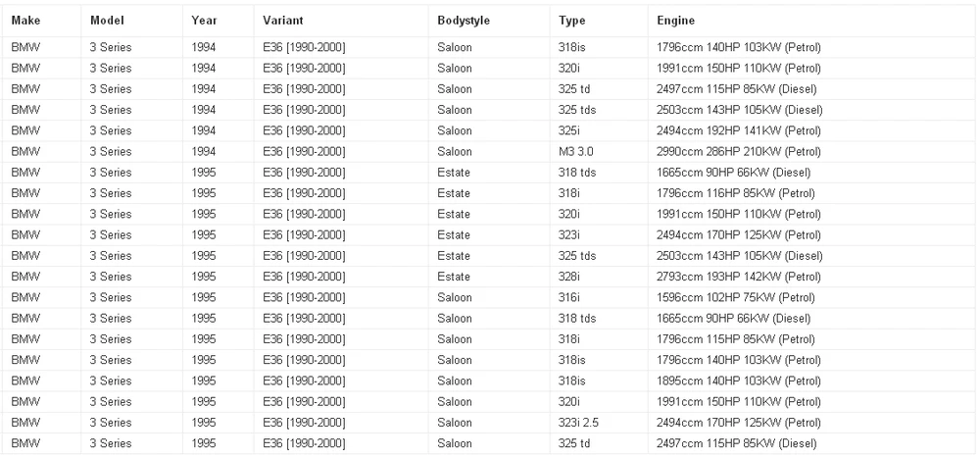Screen dimensions: 980x458
Task: Click the Model column header
Action: coord(107,21)
